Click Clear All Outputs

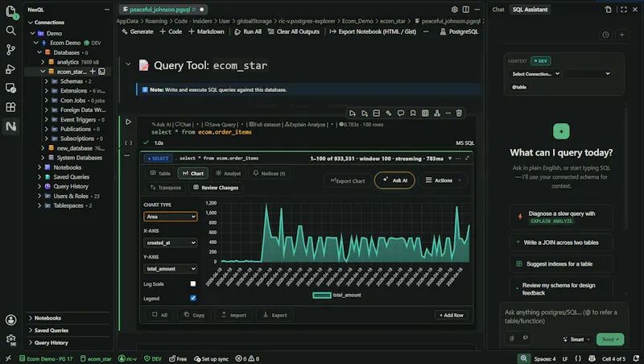pos(293,31)
